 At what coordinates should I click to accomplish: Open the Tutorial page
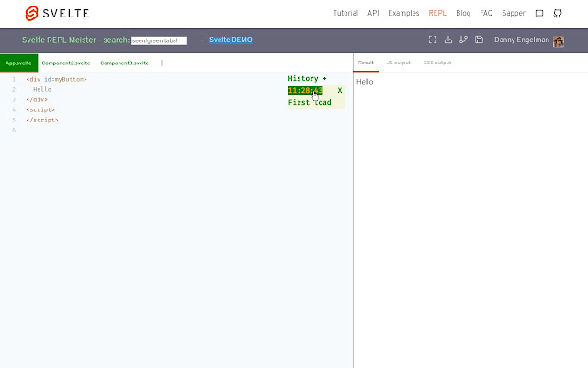click(x=345, y=13)
